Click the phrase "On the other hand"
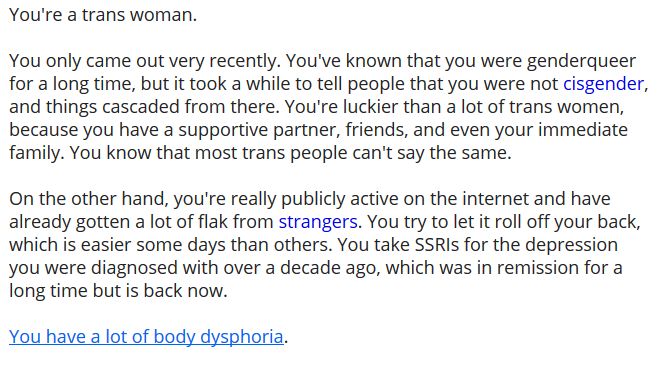 pos(89,199)
